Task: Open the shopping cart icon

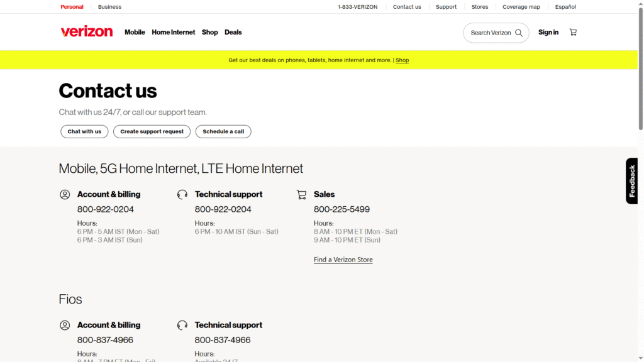Action: (572, 32)
